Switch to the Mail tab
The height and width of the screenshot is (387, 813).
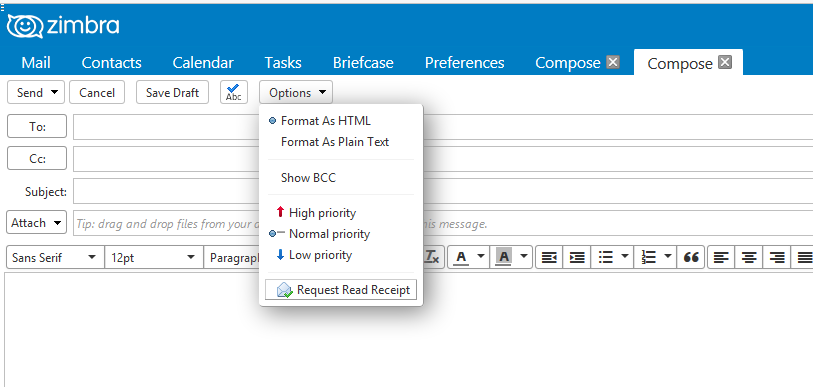pos(36,63)
